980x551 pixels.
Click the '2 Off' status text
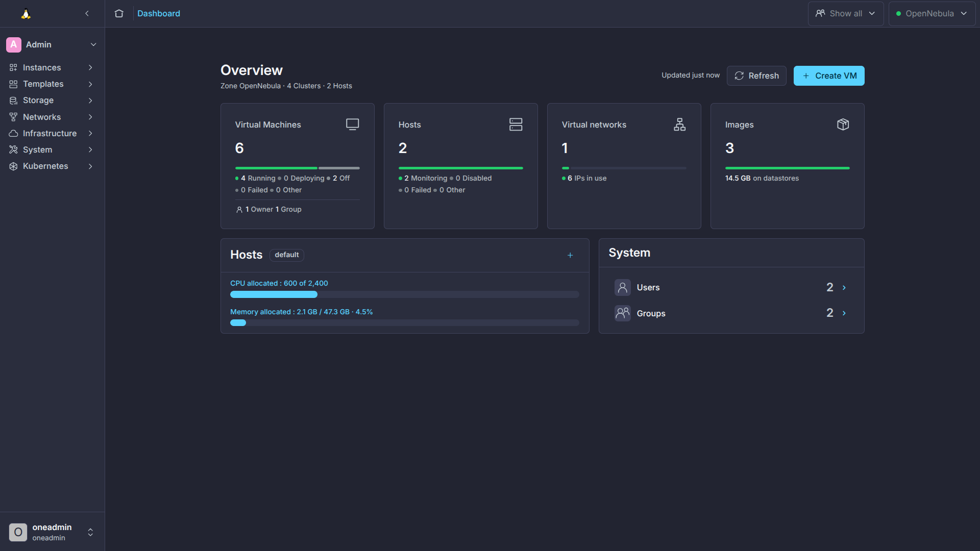pos(341,179)
